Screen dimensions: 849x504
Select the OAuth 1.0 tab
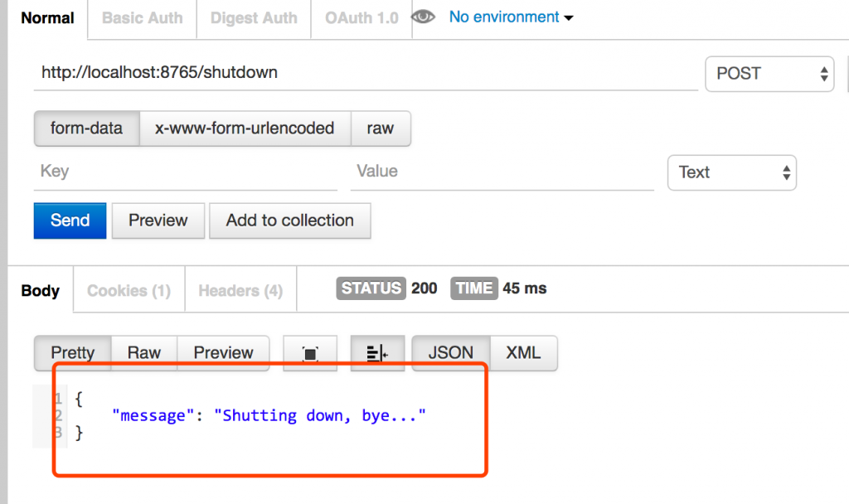click(361, 18)
